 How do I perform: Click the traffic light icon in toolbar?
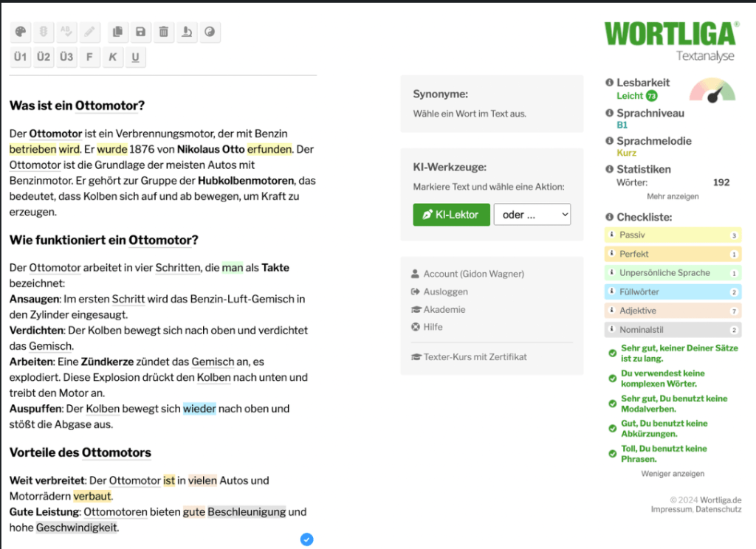coord(44,32)
